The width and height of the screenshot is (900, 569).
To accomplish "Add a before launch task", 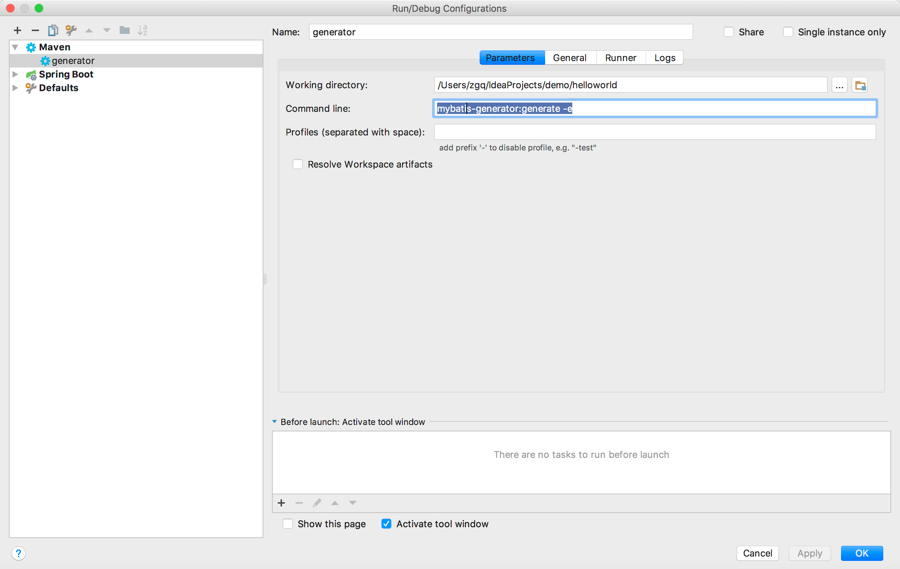I will [x=281, y=503].
